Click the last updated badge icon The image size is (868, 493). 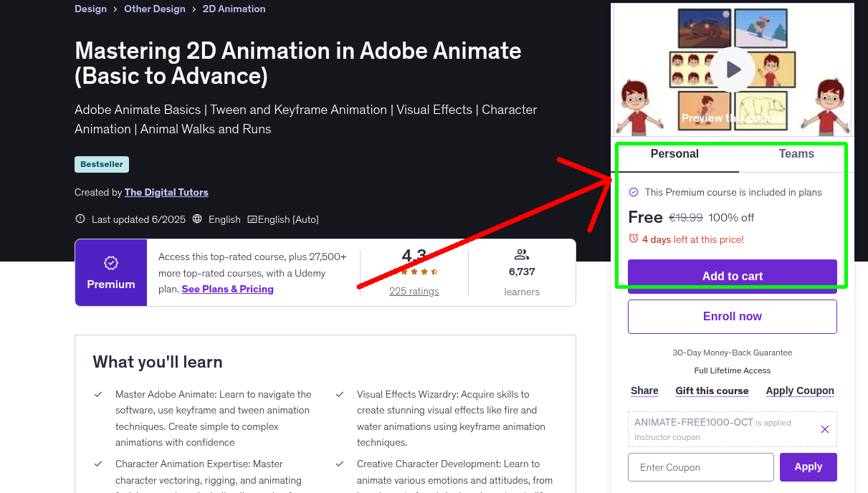[x=80, y=219]
